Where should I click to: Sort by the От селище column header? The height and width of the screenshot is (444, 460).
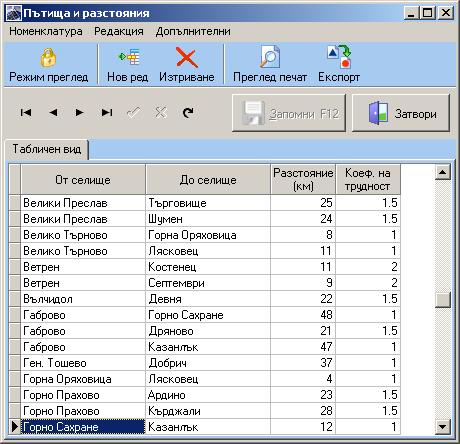coord(83,180)
